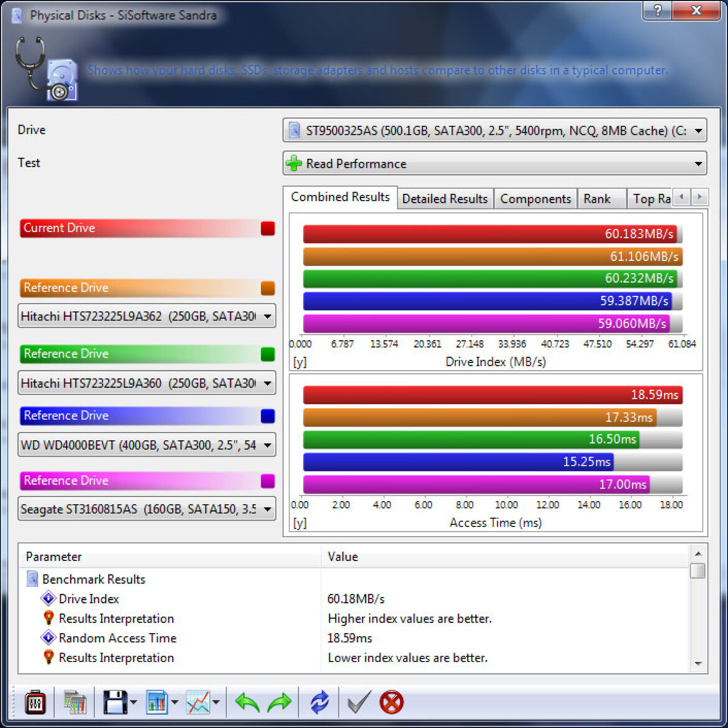The image size is (728, 728).
Task: Click the red 60.183MB/s bar
Action: click(490, 234)
